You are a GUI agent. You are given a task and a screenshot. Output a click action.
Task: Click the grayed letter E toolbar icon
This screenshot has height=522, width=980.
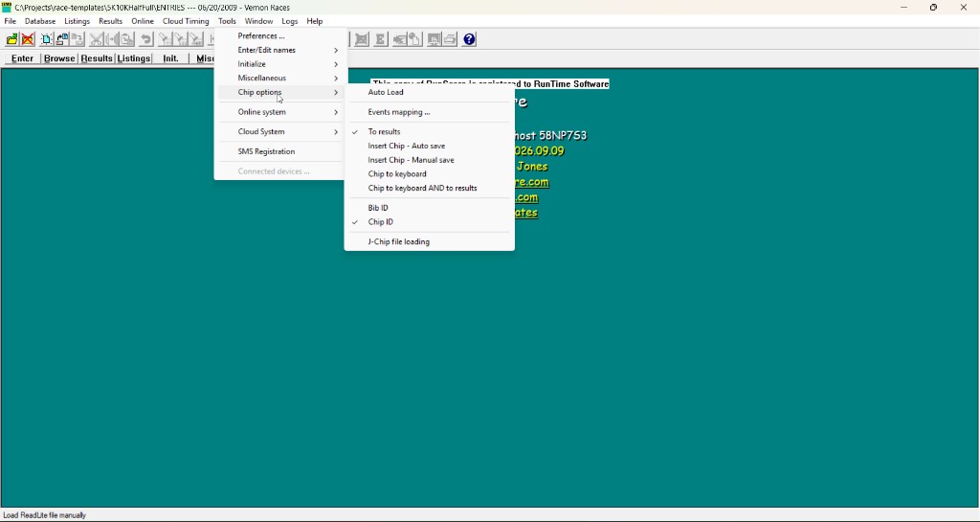point(380,39)
